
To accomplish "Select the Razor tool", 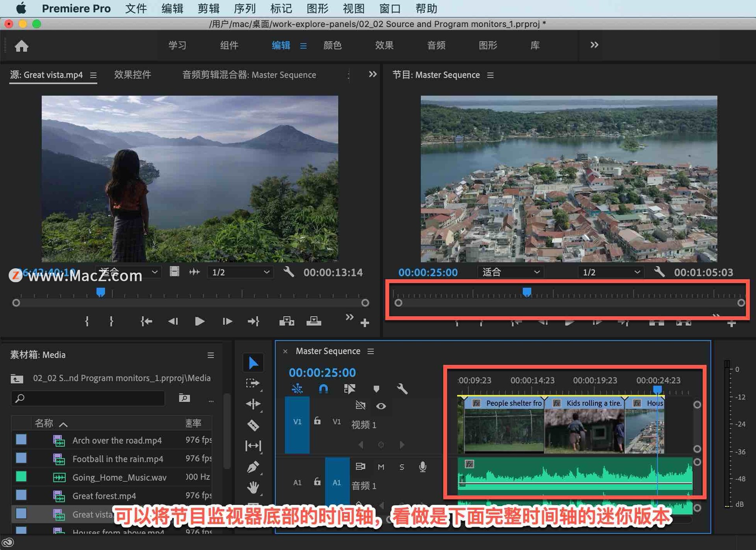I will 253,425.
